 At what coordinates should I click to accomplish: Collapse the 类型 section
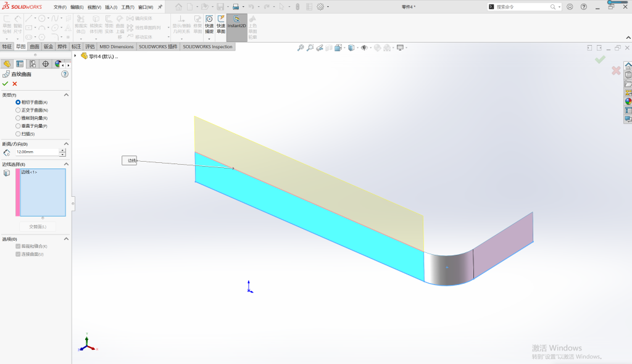point(66,95)
